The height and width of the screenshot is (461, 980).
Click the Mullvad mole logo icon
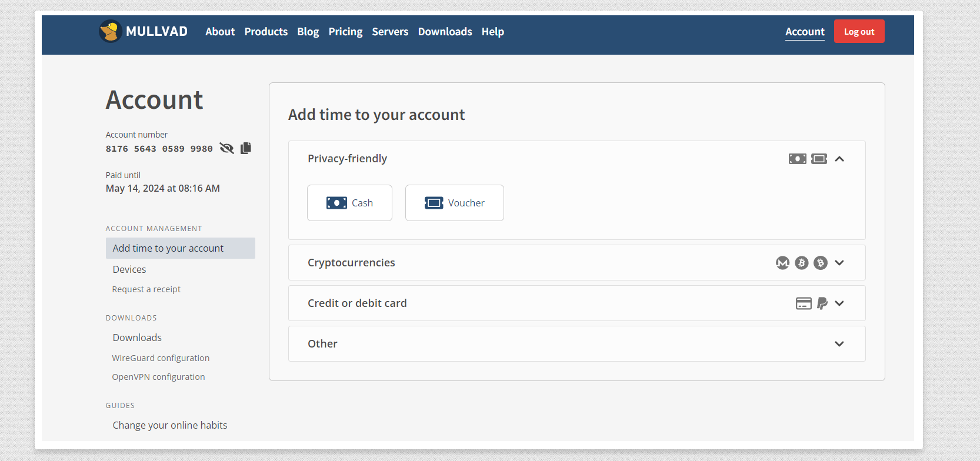click(x=111, y=31)
